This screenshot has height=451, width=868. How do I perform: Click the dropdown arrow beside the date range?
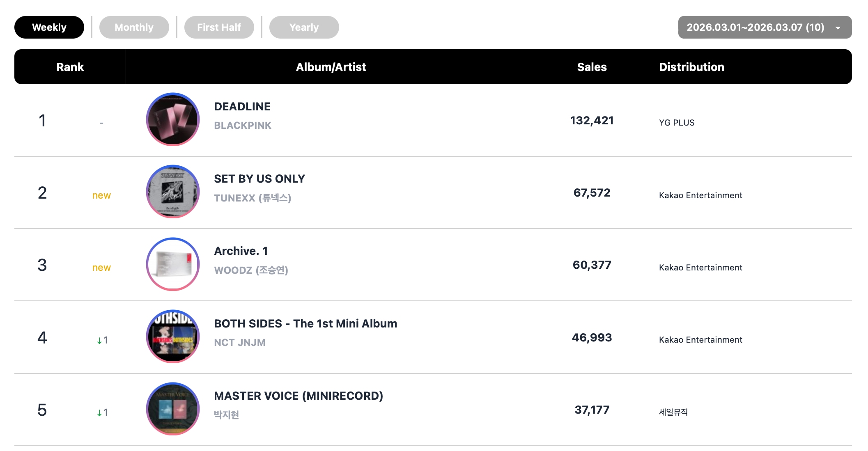(838, 28)
